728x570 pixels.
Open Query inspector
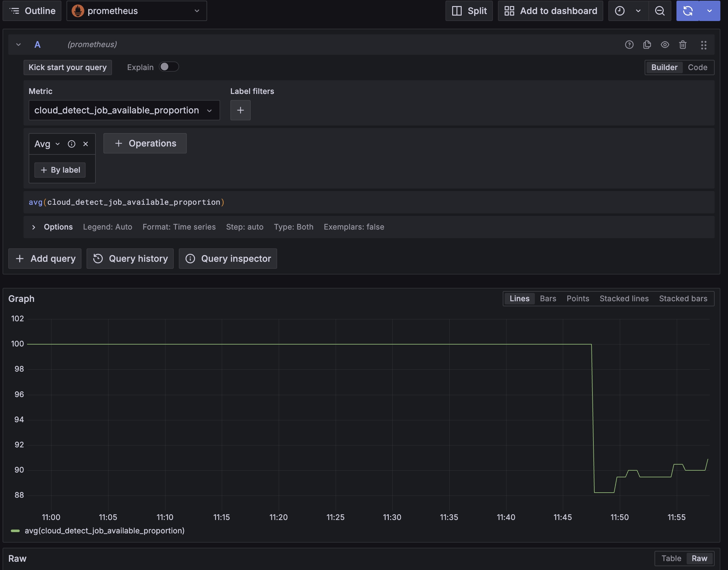click(x=228, y=259)
